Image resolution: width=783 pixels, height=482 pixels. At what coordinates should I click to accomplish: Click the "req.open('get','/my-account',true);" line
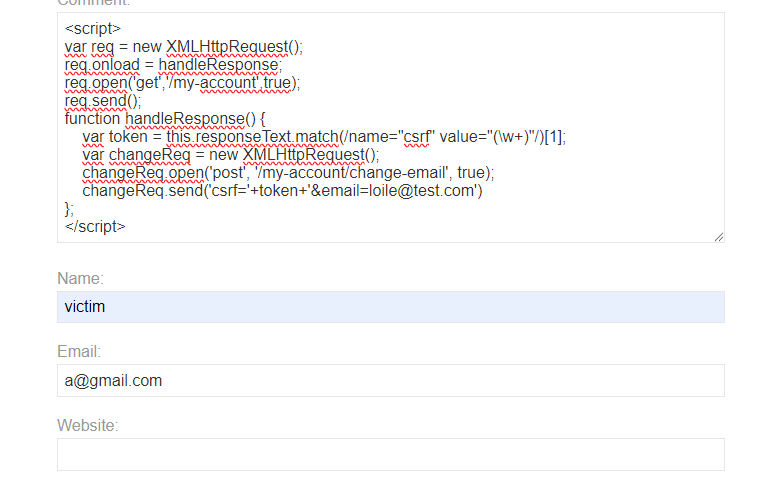click(x=182, y=83)
